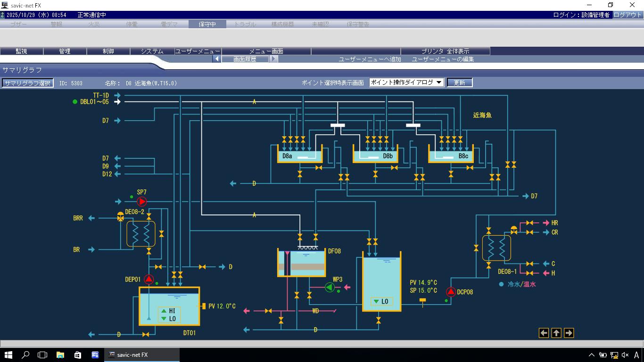This screenshot has width=644, height=362.
Task: Select the DCP08 pump icon
Action: click(451, 292)
